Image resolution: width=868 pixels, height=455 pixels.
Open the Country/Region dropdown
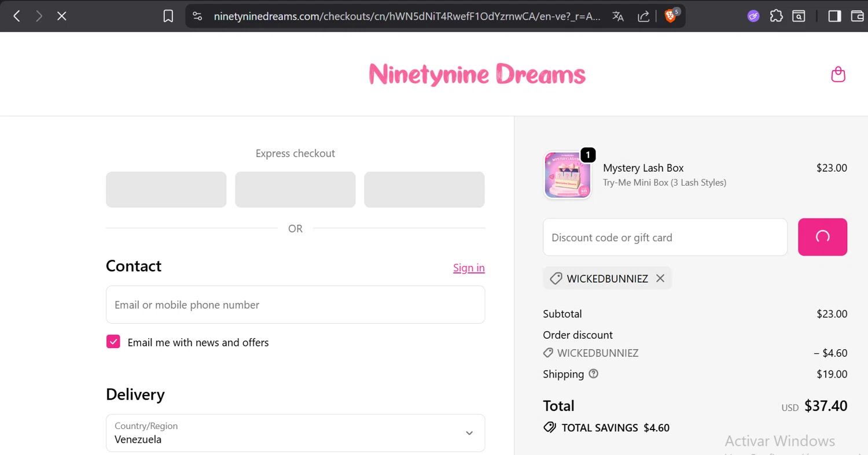[x=295, y=433]
